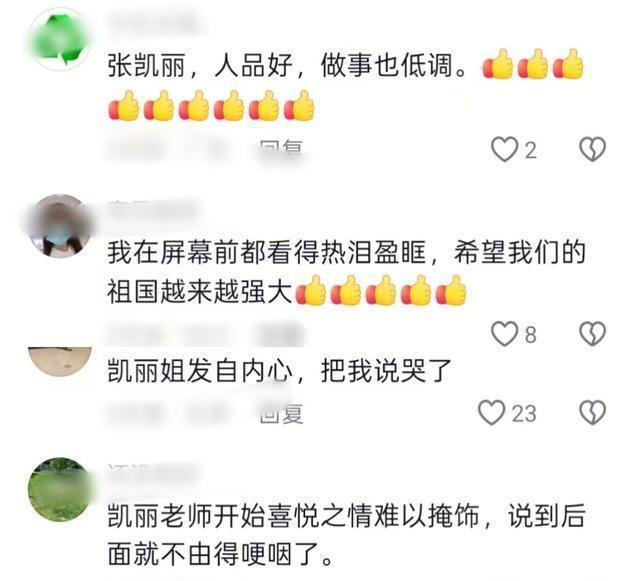Tap the broken-heart dislike on the 人品好 comment
The height and width of the screenshot is (581, 640).
coord(593,149)
